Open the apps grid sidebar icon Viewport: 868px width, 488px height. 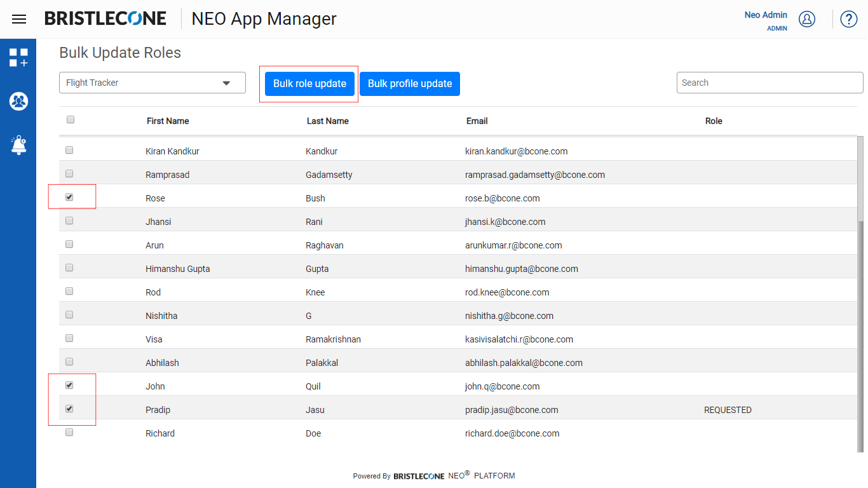(x=18, y=58)
